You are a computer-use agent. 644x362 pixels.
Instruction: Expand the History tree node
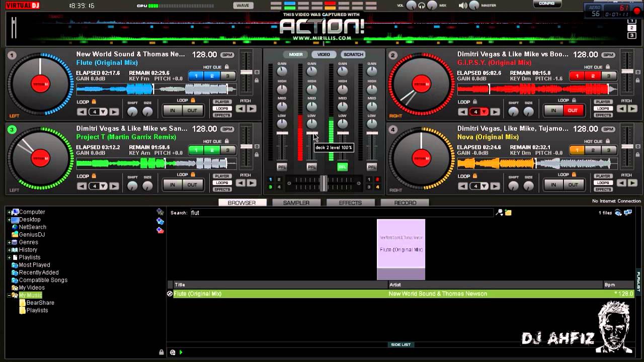[9, 250]
